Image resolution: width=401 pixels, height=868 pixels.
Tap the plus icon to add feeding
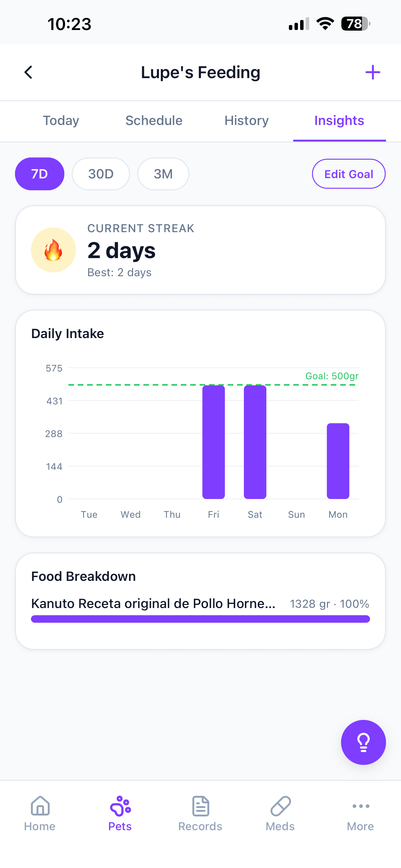(x=373, y=72)
